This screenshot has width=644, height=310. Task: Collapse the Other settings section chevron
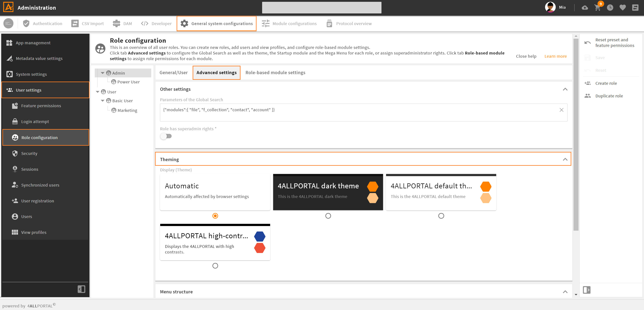click(565, 89)
